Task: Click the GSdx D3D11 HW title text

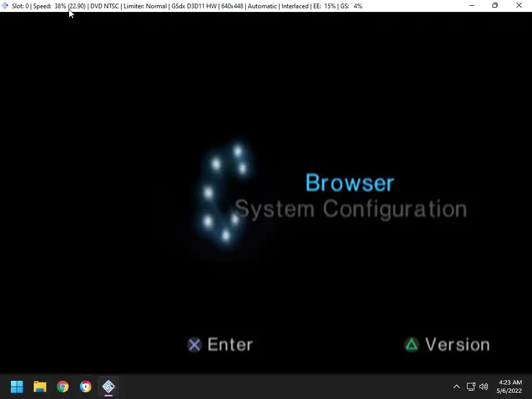Action: (194, 6)
